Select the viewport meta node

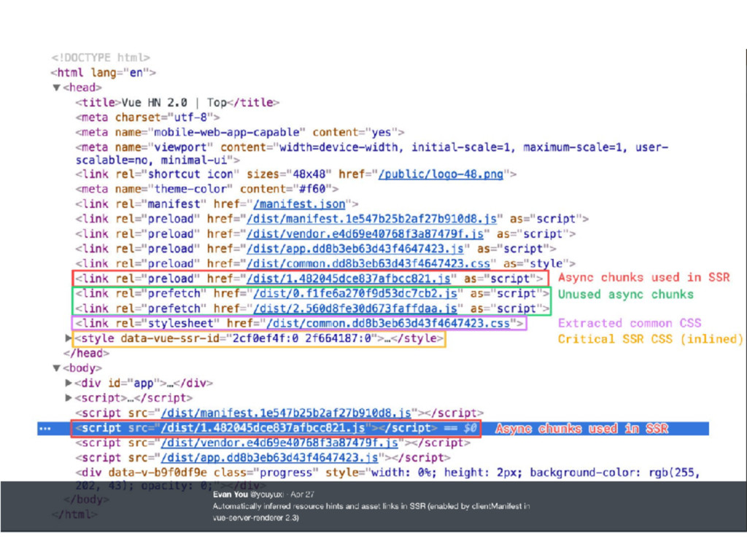click(x=371, y=153)
